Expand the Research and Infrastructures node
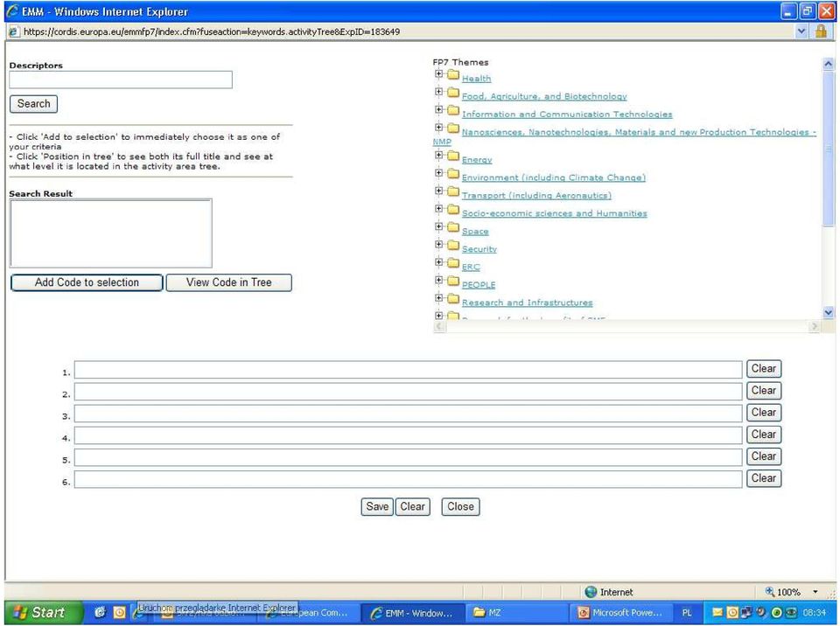The width and height of the screenshot is (840, 626). (x=438, y=298)
